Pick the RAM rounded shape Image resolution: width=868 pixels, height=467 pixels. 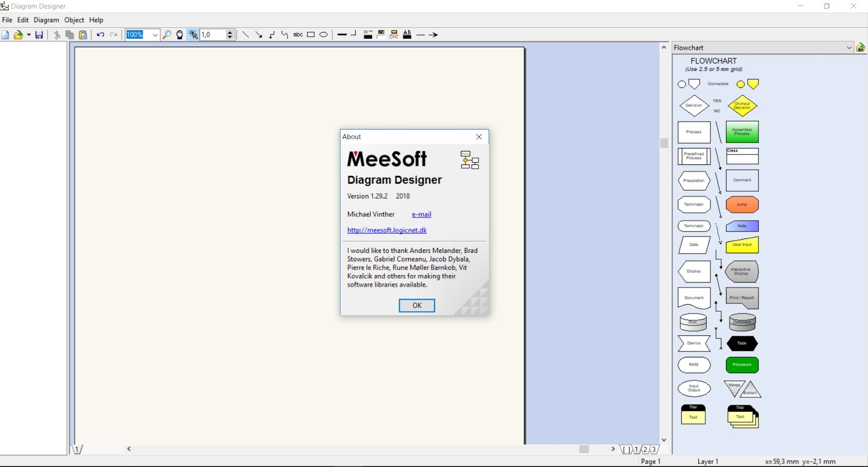click(694, 365)
